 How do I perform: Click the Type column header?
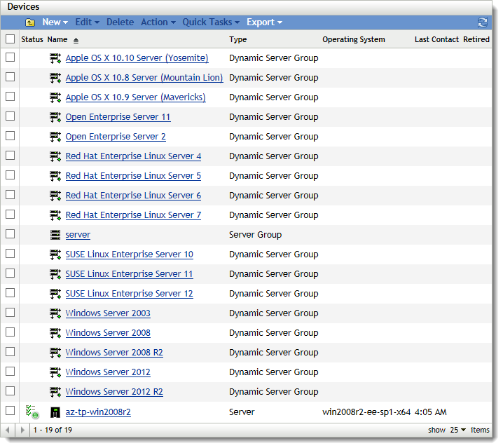237,39
